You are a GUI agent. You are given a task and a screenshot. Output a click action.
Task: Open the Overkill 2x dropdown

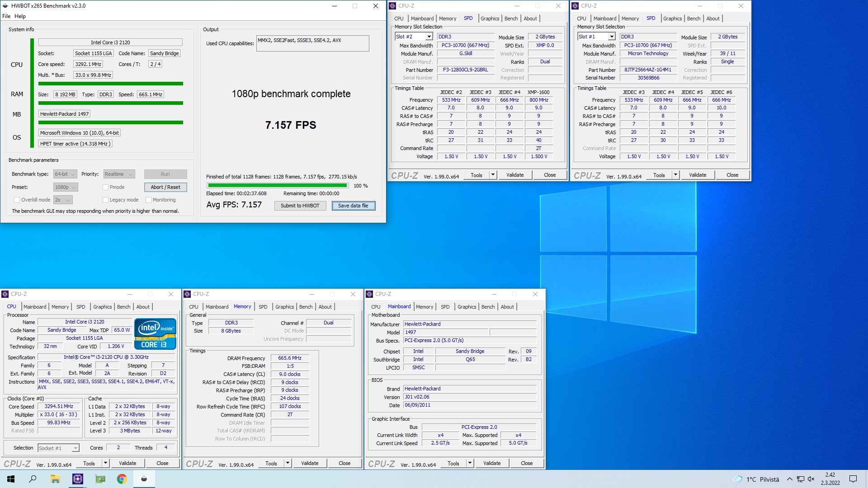63,200
